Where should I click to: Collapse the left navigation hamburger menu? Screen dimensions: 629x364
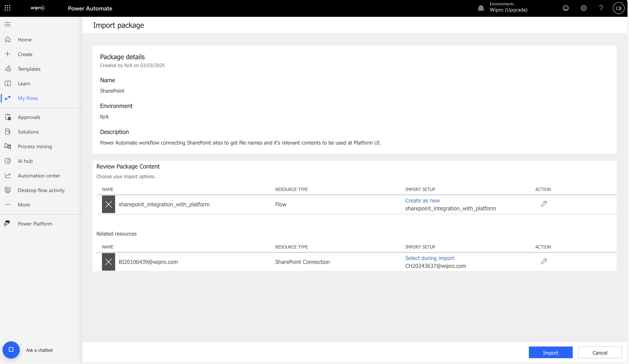tap(8, 24)
